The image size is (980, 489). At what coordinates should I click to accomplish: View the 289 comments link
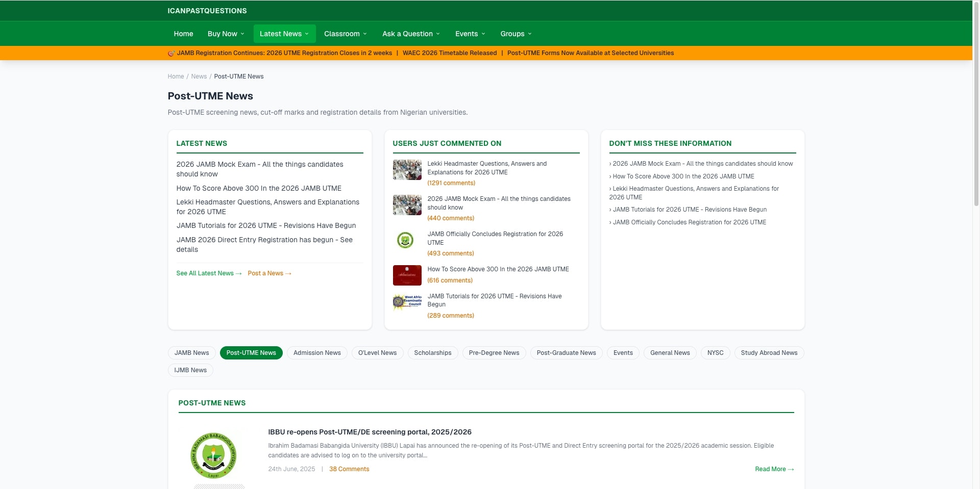451,316
